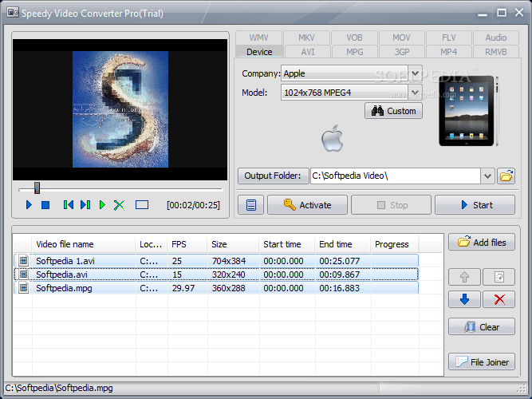Click End time 00:25.077 cell
This screenshot has width=532, height=399.
pyautogui.click(x=339, y=261)
